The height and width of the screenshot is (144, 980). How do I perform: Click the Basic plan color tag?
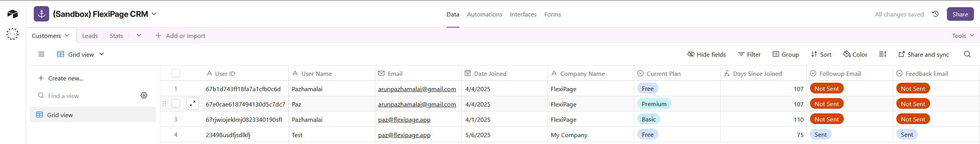click(648, 119)
